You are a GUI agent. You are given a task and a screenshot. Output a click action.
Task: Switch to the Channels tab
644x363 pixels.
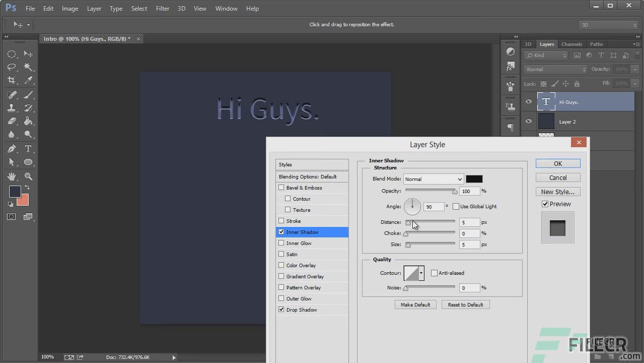click(571, 44)
